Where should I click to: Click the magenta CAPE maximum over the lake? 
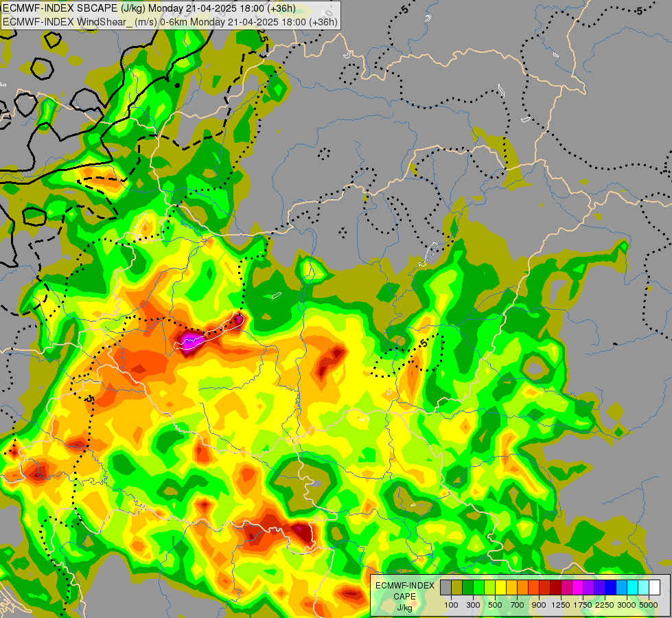pyautogui.click(x=189, y=341)
